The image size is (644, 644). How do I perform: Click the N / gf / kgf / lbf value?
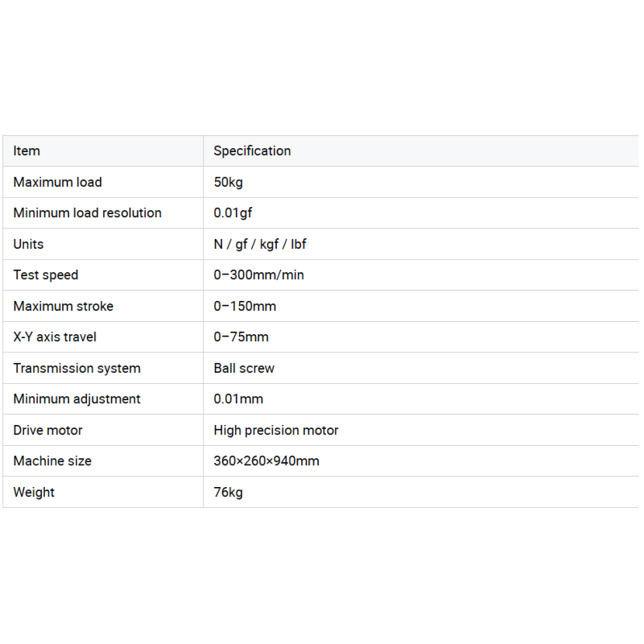point(260,245)
